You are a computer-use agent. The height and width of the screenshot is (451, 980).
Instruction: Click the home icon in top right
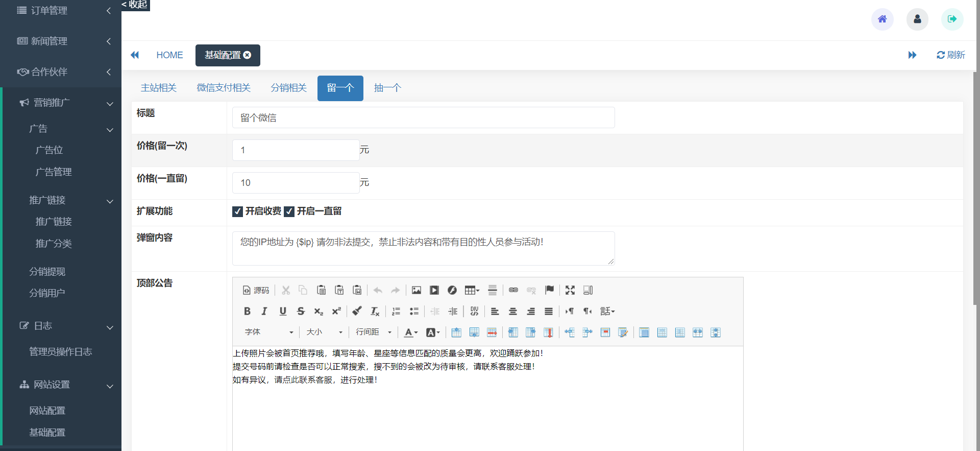tap(882, 19)
